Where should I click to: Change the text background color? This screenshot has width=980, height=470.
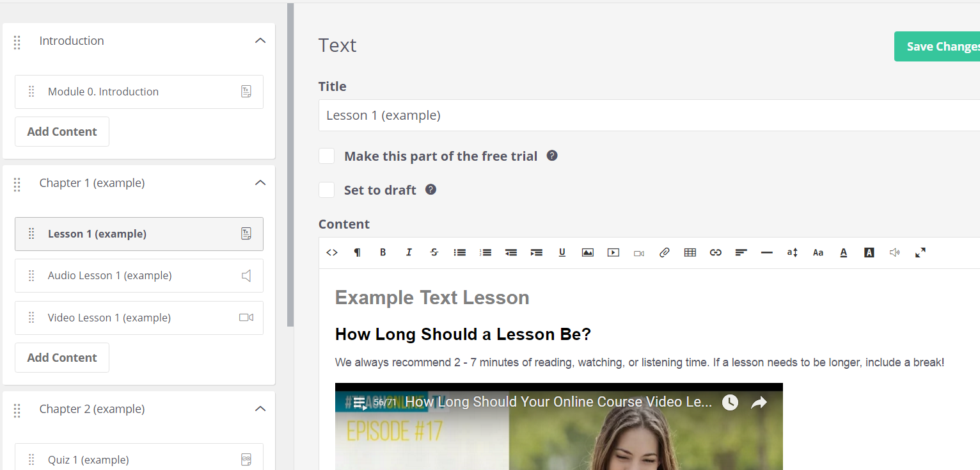coord(869,252)
